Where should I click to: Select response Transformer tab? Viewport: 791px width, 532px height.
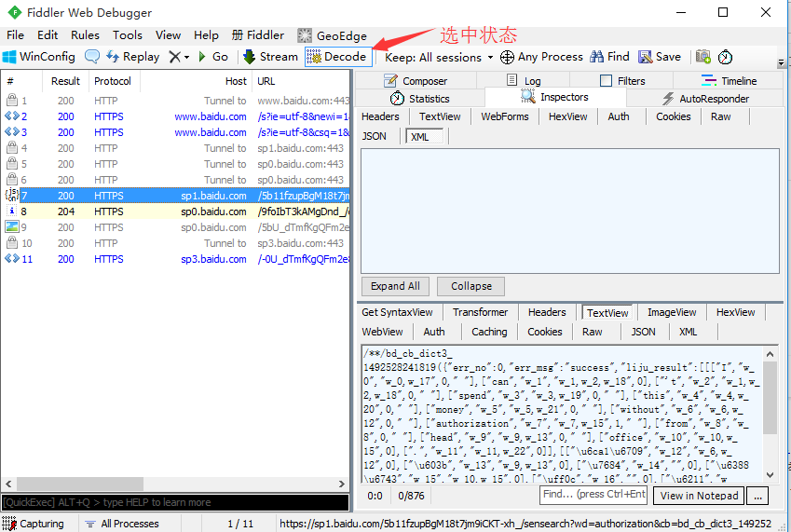(x=480, y=312)
